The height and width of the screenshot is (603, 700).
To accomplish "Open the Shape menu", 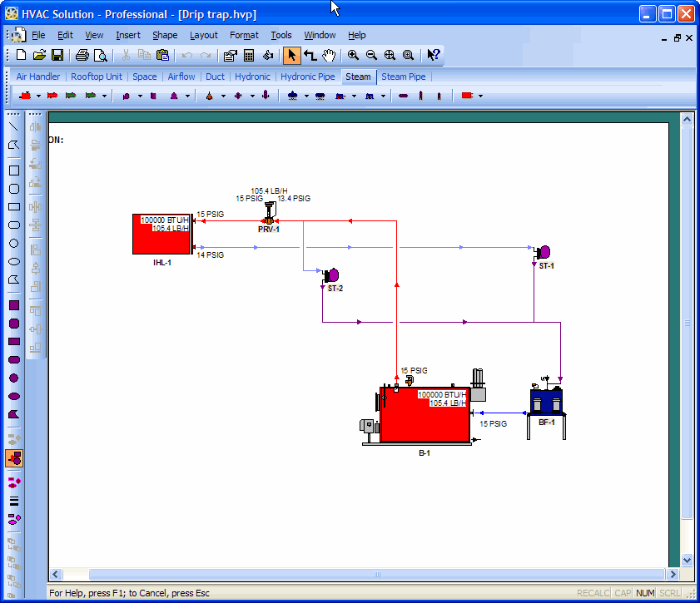I will pyautogui.click(x=165, y=35).
